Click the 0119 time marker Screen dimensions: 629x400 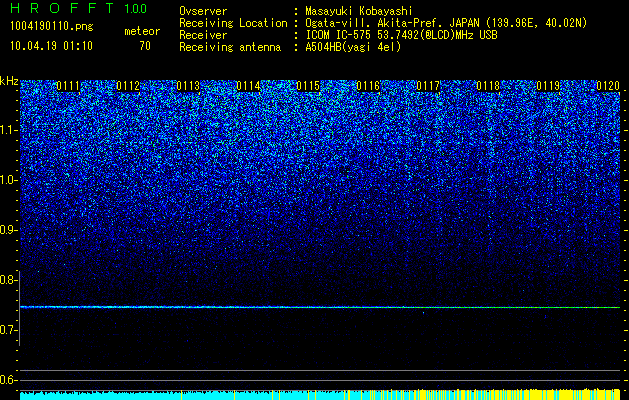[548, 86]
